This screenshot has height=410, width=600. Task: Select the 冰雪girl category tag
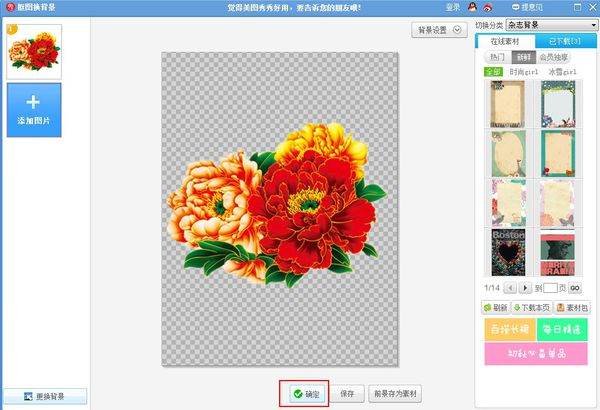(562, 72)
